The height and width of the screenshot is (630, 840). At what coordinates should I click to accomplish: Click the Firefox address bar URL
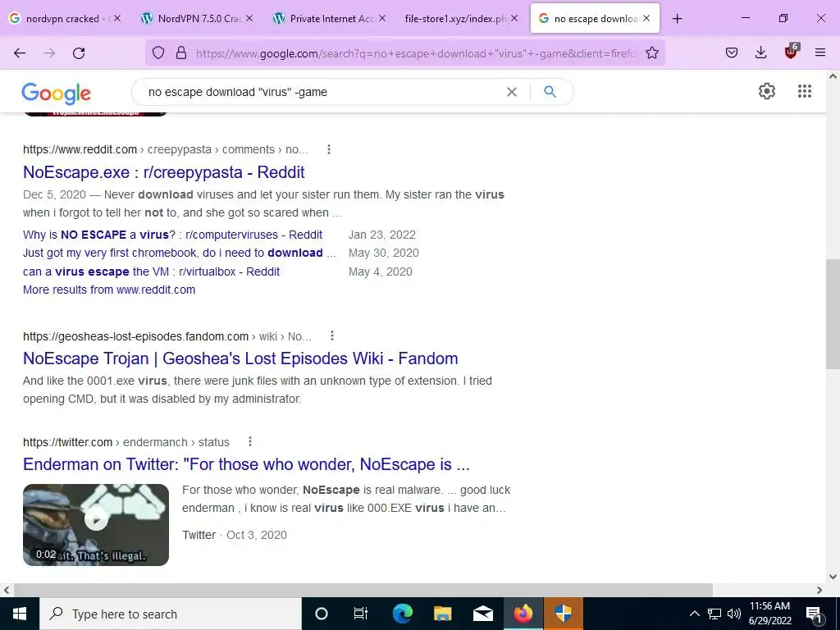click(x=416, y=53)
